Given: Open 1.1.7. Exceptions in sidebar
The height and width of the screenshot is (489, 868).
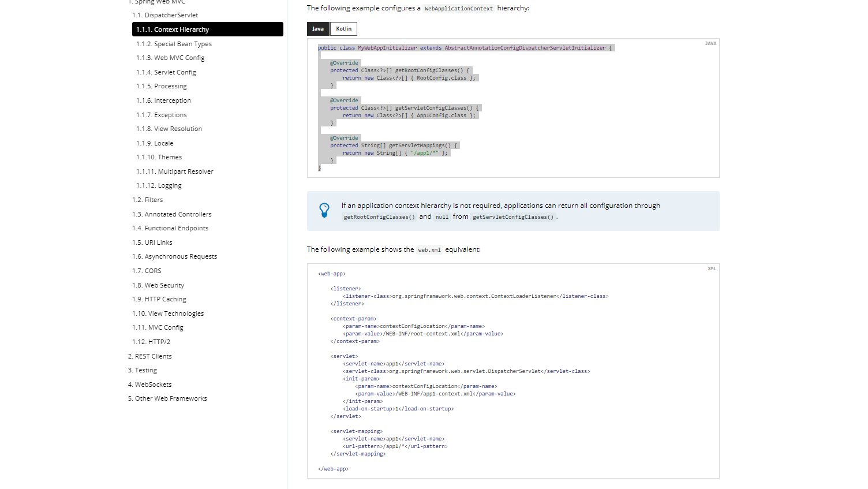Looking at the screenshot, I should tap(162, 115).
